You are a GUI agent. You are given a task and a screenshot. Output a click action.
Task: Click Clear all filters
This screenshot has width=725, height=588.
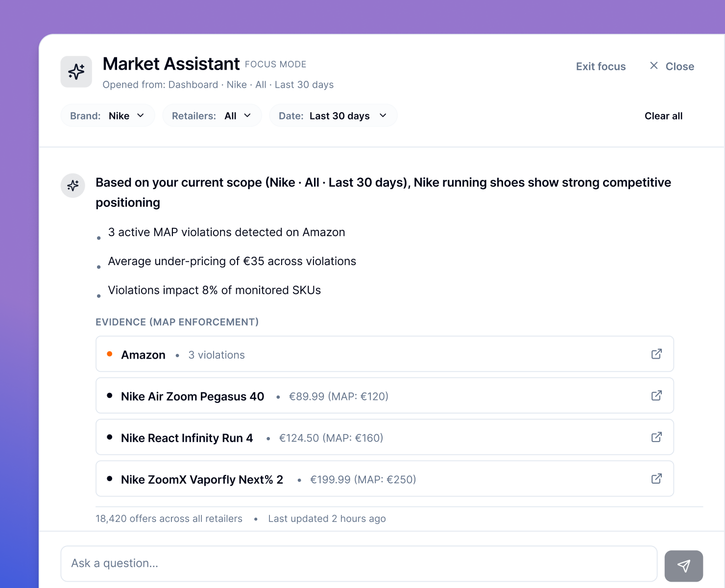coord(663,116)
